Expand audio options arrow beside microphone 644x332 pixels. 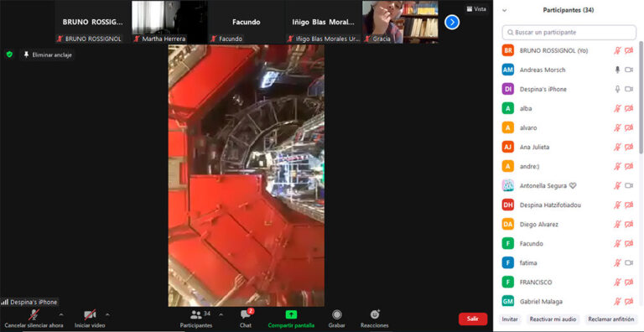coord(61,314)
